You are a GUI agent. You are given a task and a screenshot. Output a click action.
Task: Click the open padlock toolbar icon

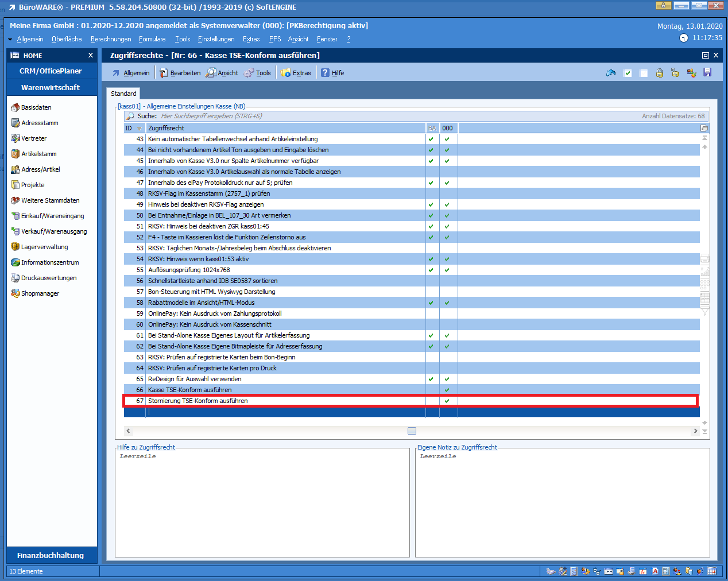[675, 73]
